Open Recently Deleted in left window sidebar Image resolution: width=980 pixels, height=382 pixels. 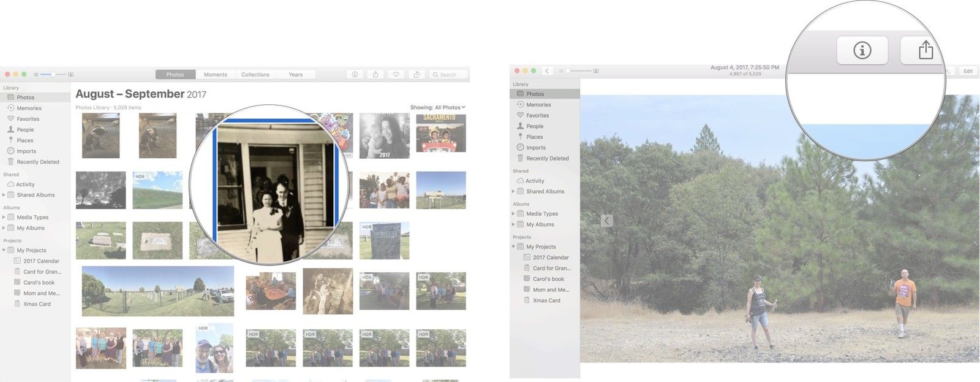37,162
